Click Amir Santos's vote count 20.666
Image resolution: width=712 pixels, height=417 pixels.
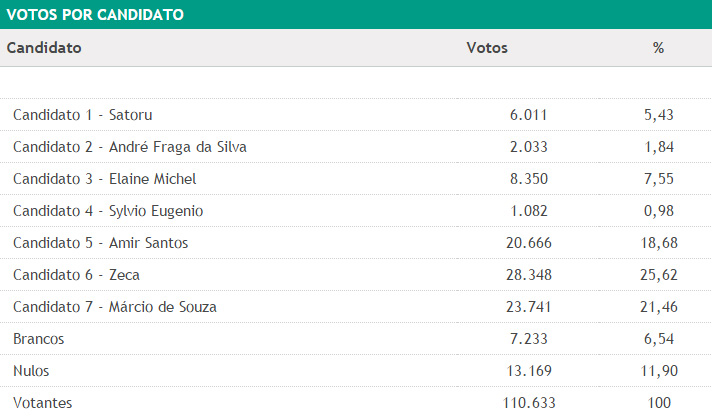529,243
